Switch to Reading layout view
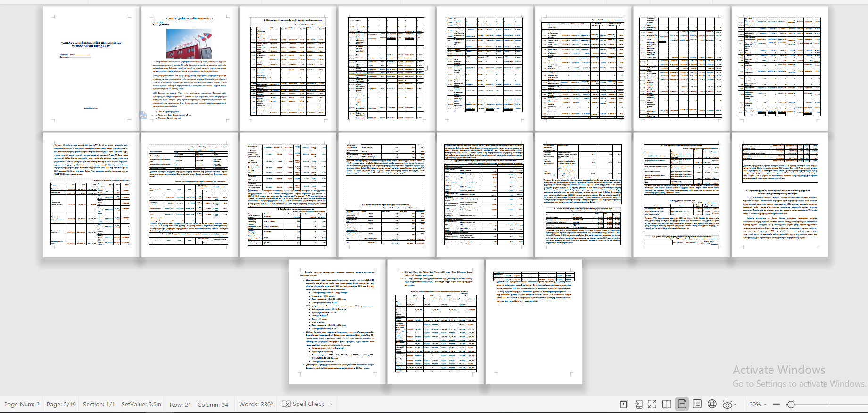The height and width of the screenshot is (413, 868). (667, 404)
